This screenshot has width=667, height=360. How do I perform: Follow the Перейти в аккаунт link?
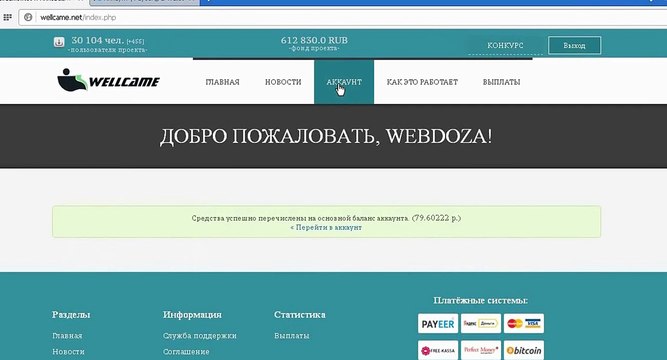[x=326, y=228]
